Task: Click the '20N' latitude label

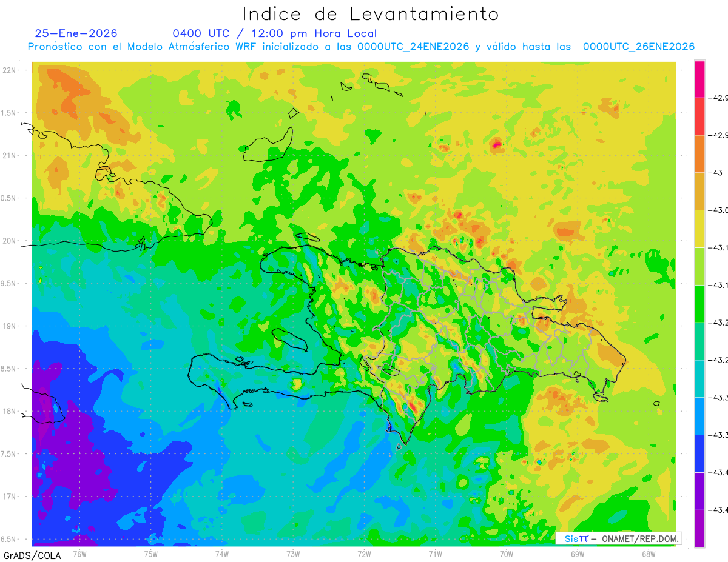Action: tap(10, 241)
